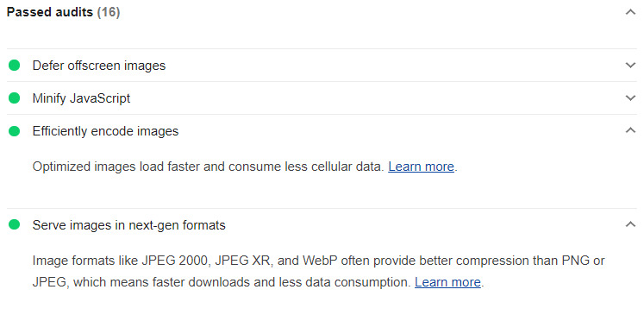The image size is (644, 321).
Task: Collapse the Passed audits section chevron
Action: point(630,12)
